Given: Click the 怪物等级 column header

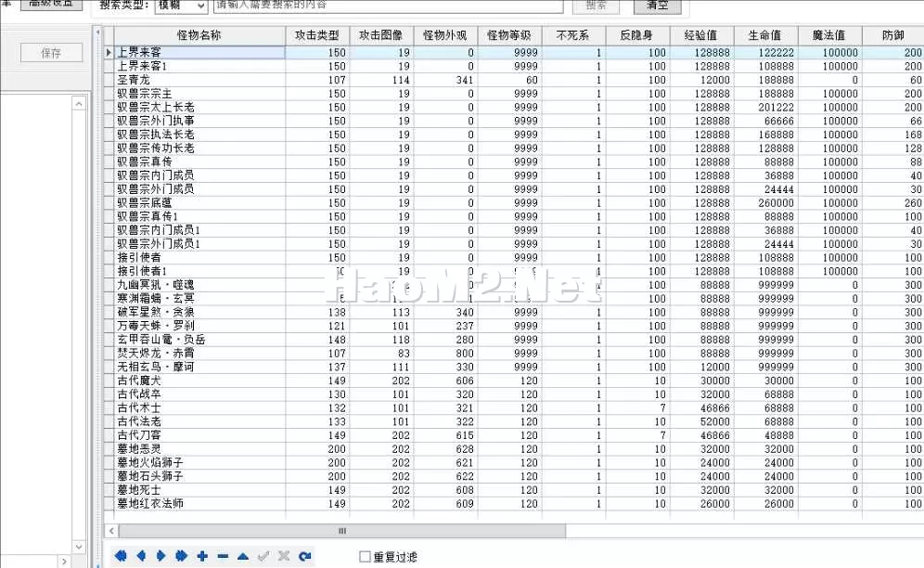Looking at the screenshot, I should 509,35.
